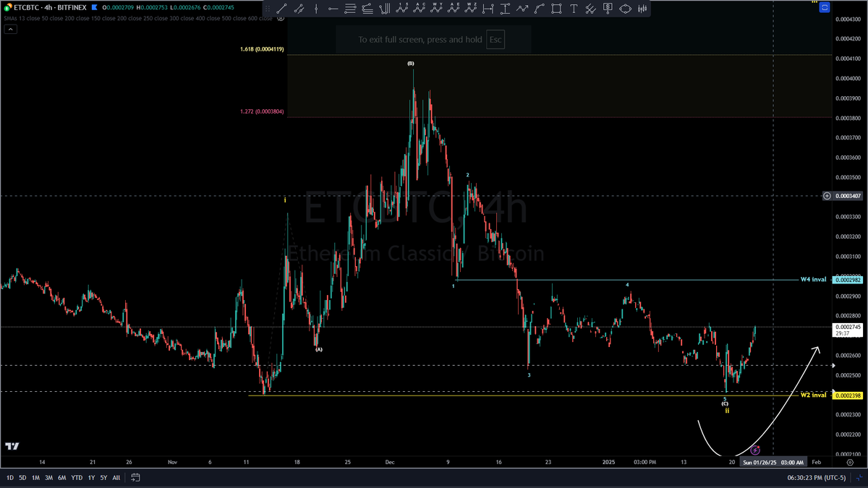The width and height of the screenshot is (868, 488).
Task: Select the Elliott Double Combo W-Y tool
Action: [x=437, y=9]
